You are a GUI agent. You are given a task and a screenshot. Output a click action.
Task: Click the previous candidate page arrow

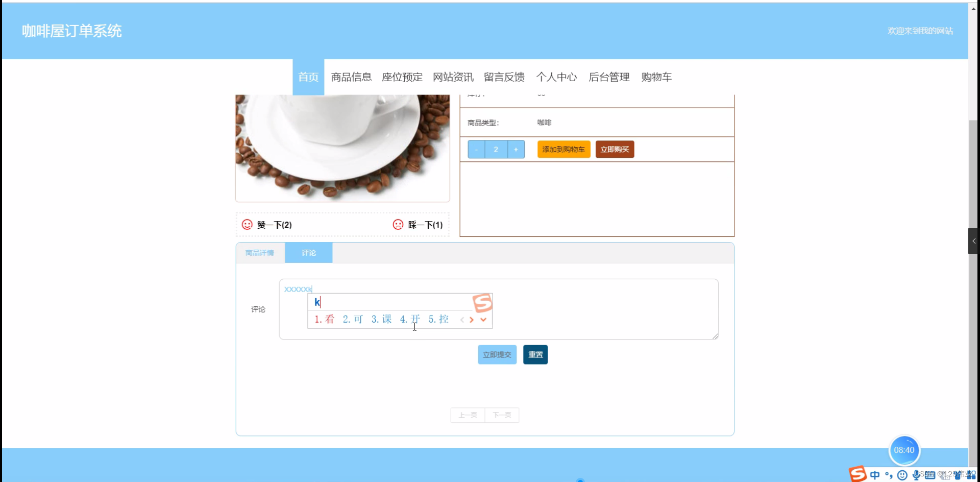(462, 319)
